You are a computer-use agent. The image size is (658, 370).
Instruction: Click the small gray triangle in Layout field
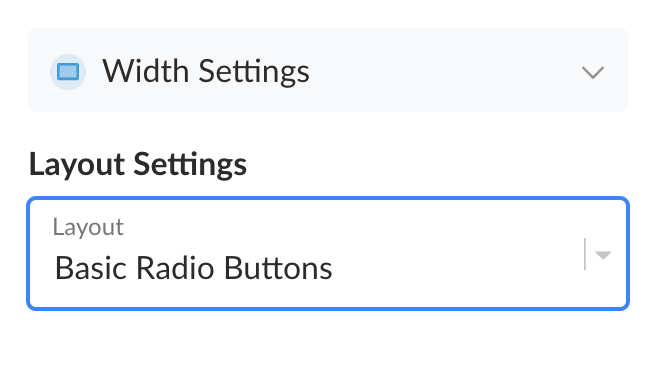pyautogui.click(x=603, y=255)
